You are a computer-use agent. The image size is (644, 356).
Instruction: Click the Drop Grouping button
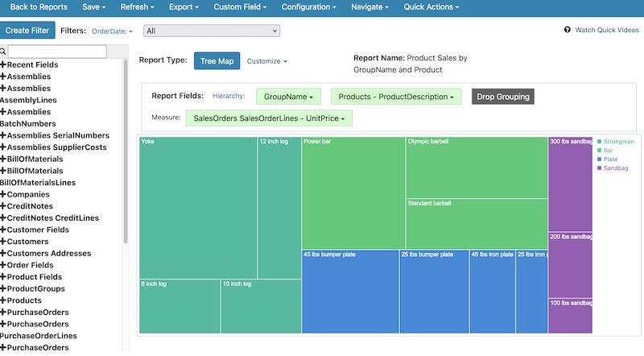(502, 97)
